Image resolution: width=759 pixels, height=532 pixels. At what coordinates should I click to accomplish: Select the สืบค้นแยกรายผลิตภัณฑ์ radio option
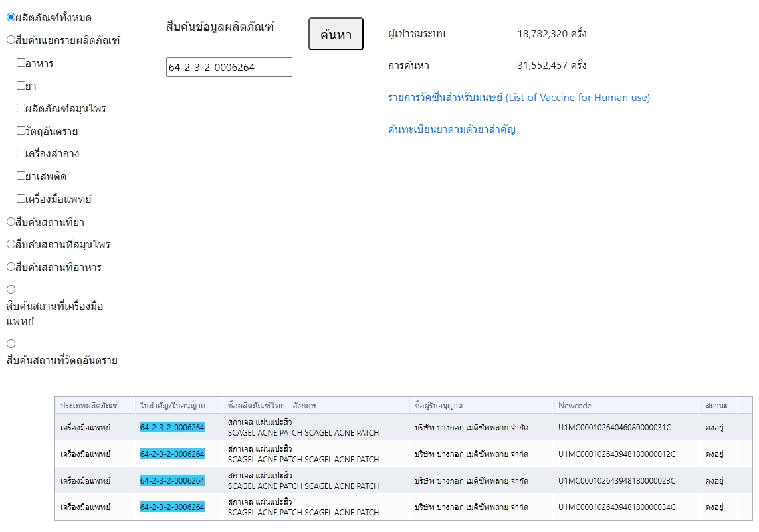point(11,39)
